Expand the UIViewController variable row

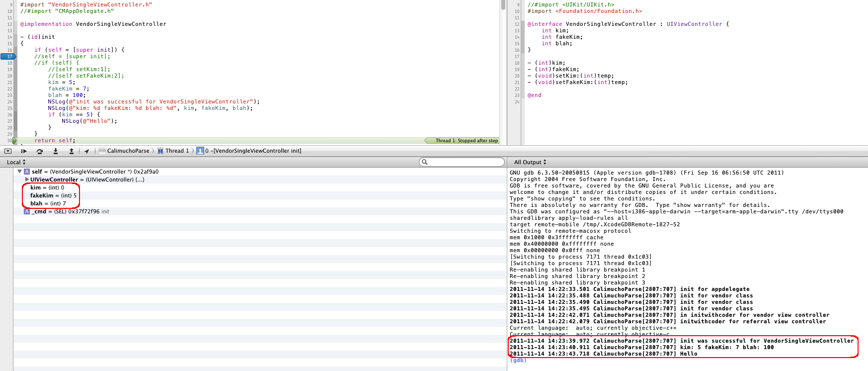pyautogui.click(x=27, y=180)
